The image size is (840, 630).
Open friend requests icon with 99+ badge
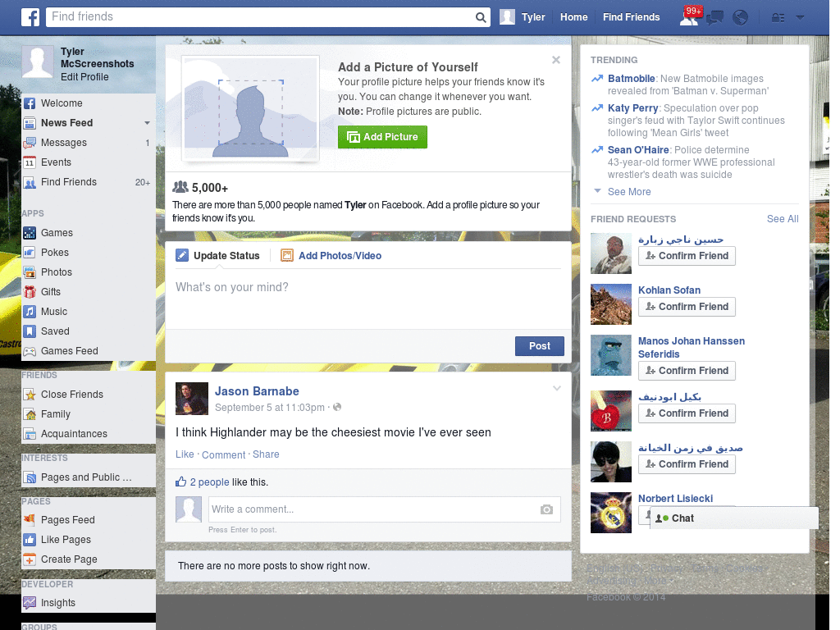689,17
